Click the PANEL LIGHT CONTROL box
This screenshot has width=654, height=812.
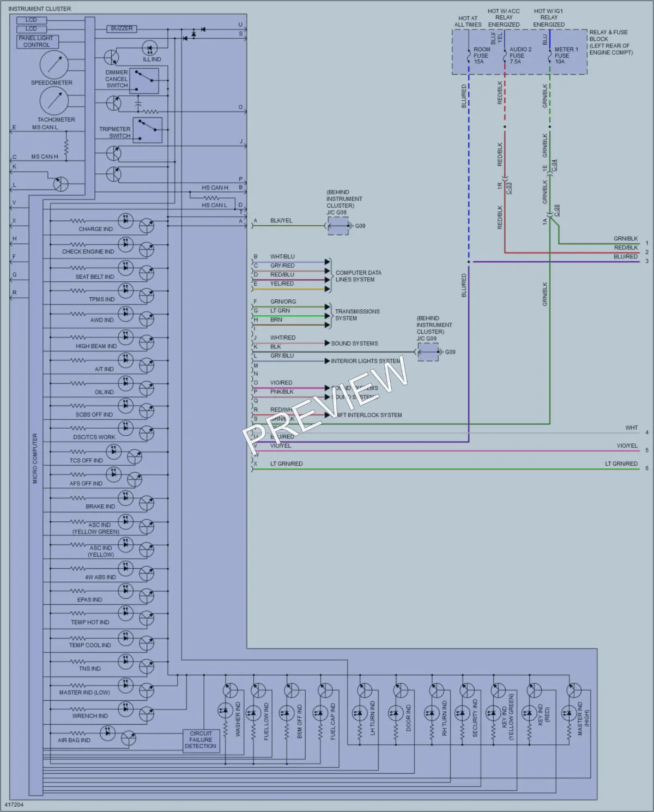(37, 41)
